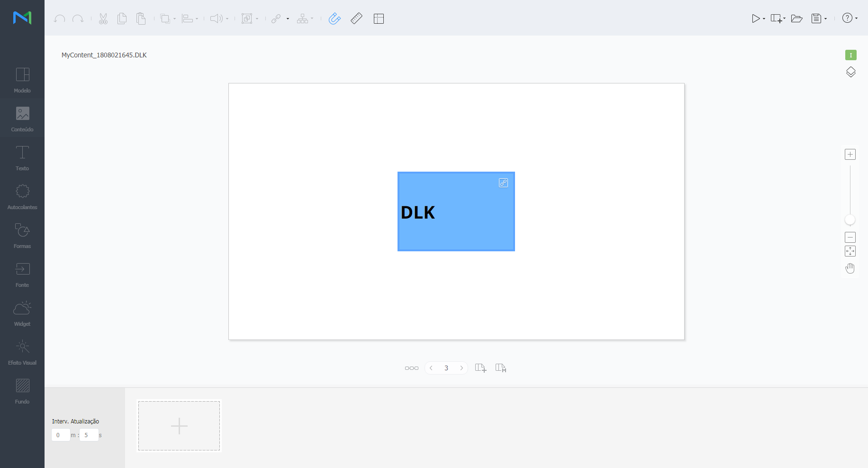Image resolution: width=868 pixels, height=468 pixels.
Task: Click the layers icon on the right
Action: point(850,72)
